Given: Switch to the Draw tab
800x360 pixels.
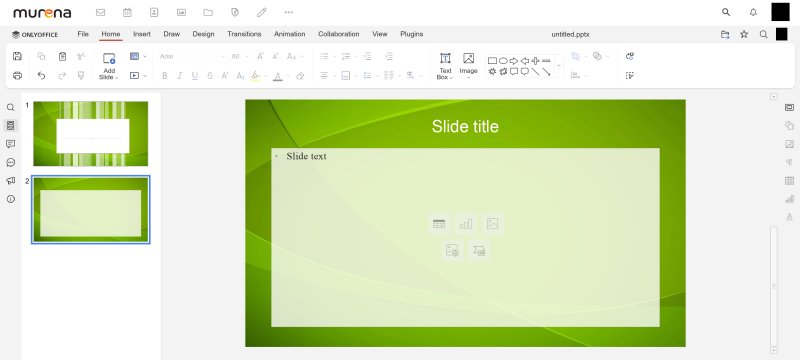Looking at the screenshot, I should [171, 34].
